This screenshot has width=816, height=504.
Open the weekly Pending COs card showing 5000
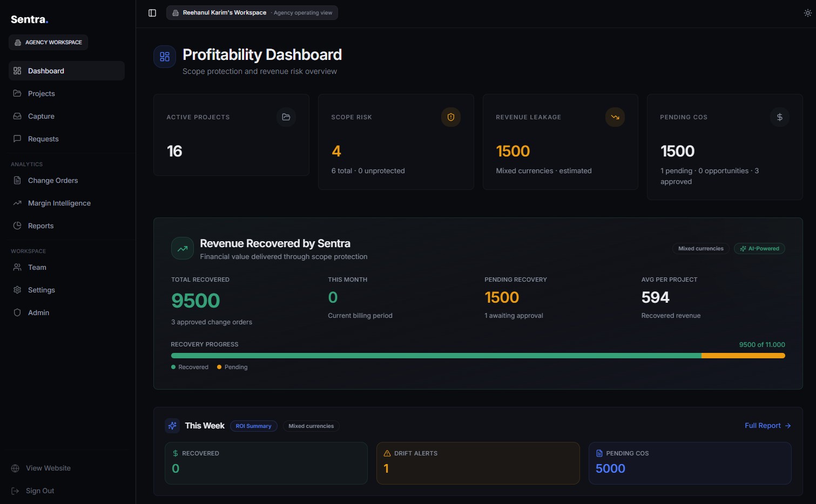click(690, 464)
